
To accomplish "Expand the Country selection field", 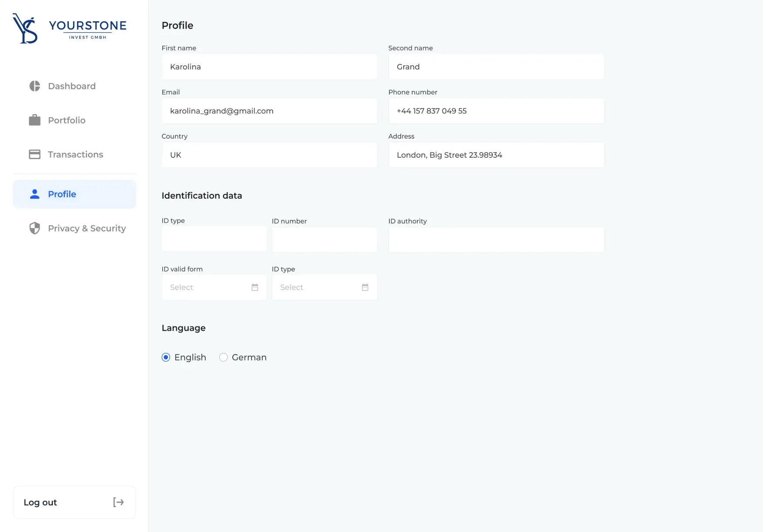I will pos(269,155).
